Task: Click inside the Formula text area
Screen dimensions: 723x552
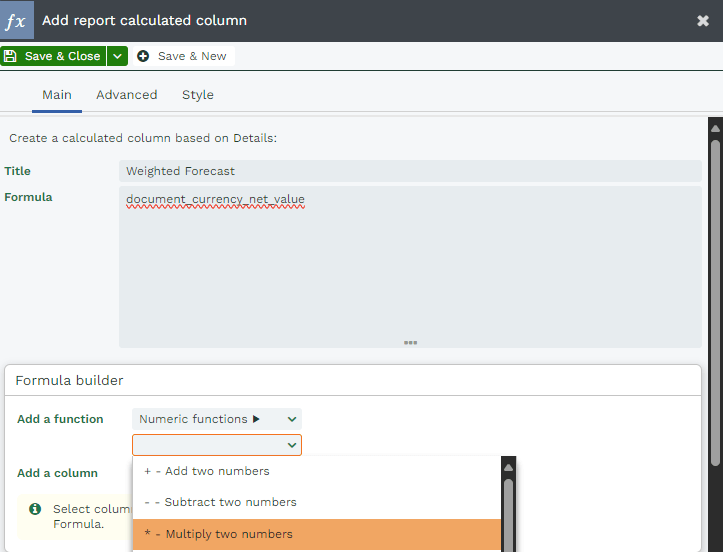Action: (410, 266)
